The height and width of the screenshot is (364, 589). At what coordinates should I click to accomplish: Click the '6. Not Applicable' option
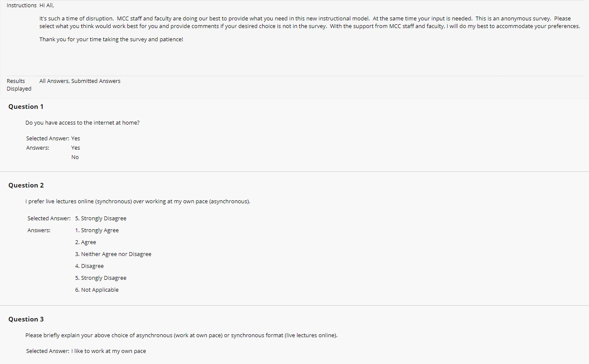click(x=97, y=290)
